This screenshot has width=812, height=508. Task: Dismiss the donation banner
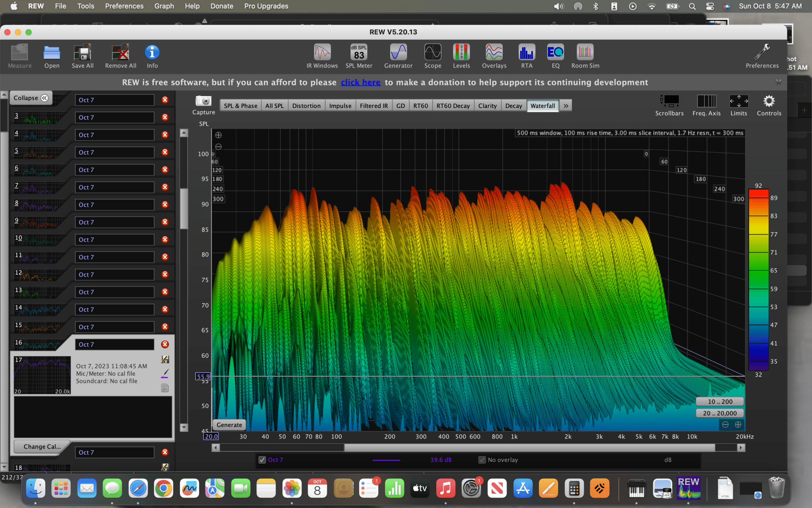click(x=779, y=82)
